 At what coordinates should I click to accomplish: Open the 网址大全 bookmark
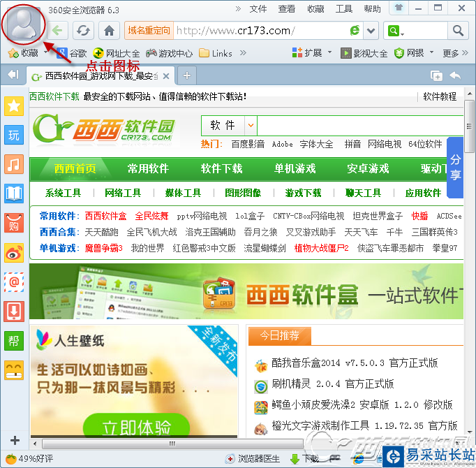tap(117, 53)
